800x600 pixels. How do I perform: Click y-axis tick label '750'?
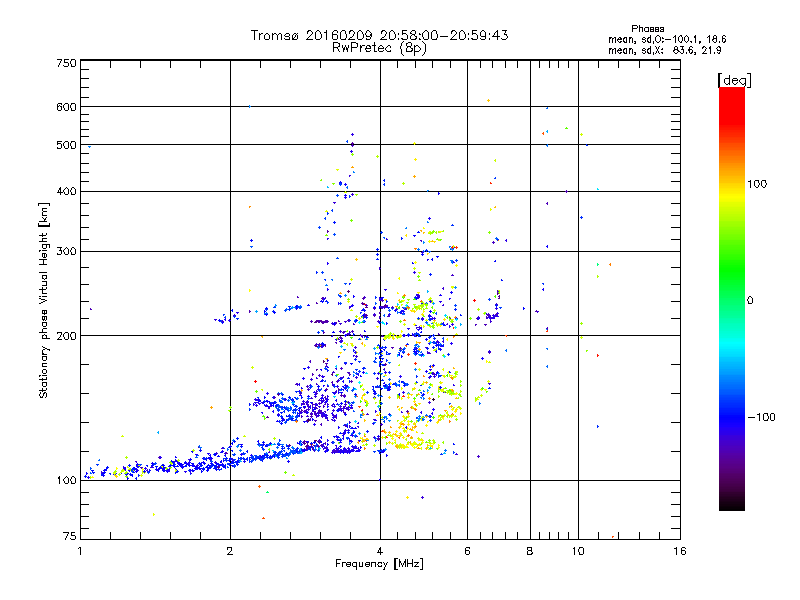tap(66, 63)
